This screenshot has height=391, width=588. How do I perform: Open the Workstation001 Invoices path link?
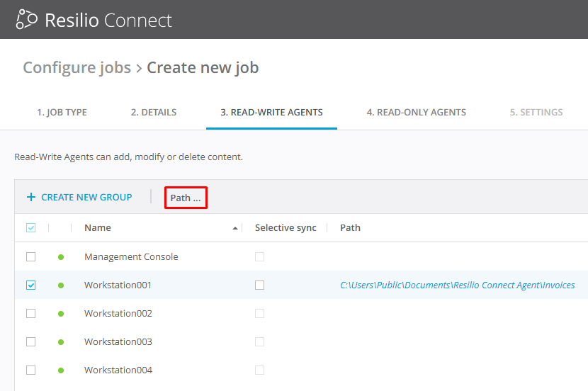point(457,285)
